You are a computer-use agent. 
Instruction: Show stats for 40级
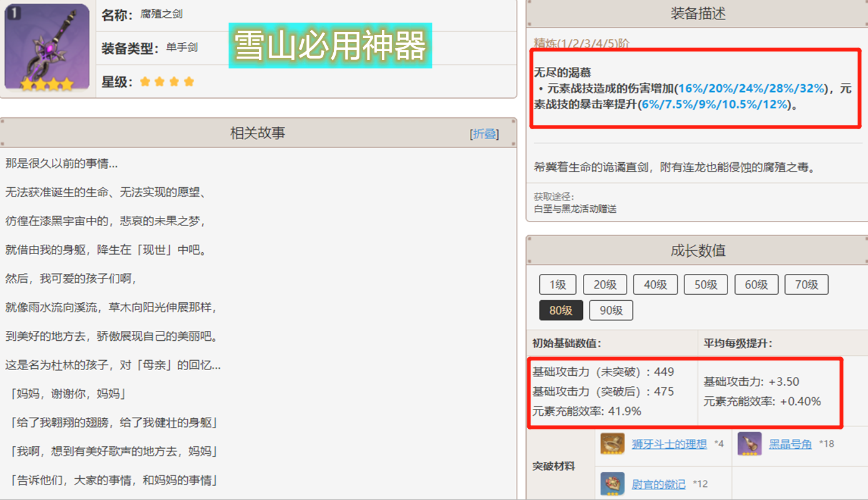tap(655, 285)
